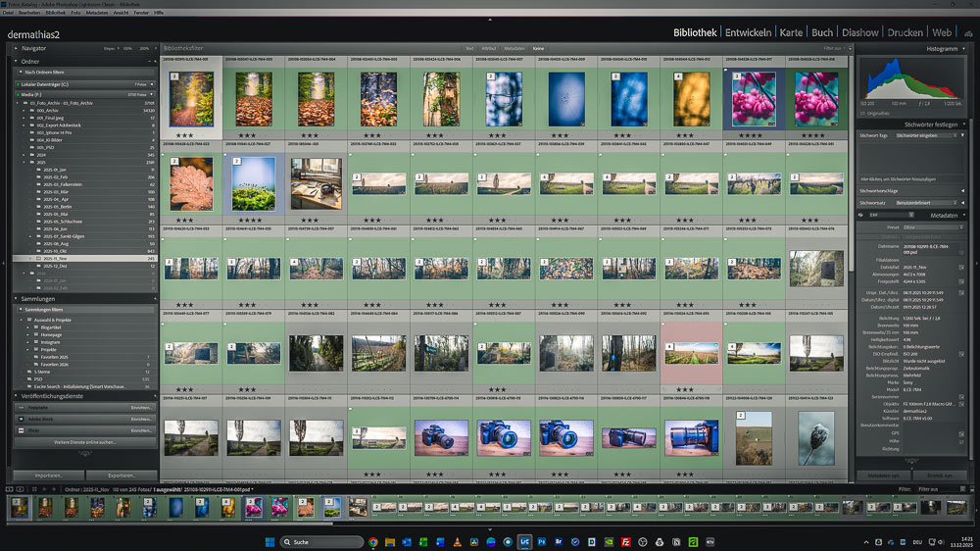Click the taskbar Suche search box
The image size is (980, 551).
coord(321,541)
